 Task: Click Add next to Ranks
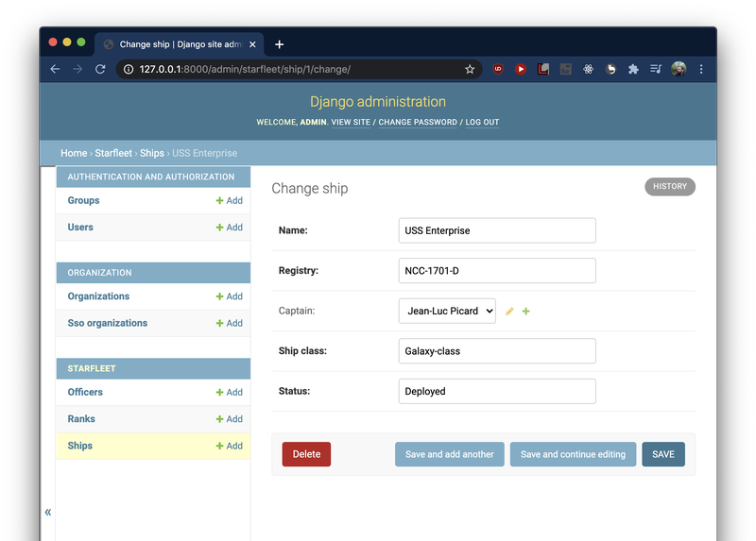click(230, 419)
